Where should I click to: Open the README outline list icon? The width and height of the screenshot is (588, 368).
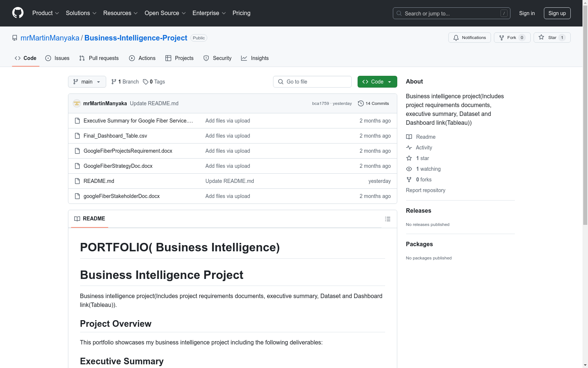click(388, 219)
